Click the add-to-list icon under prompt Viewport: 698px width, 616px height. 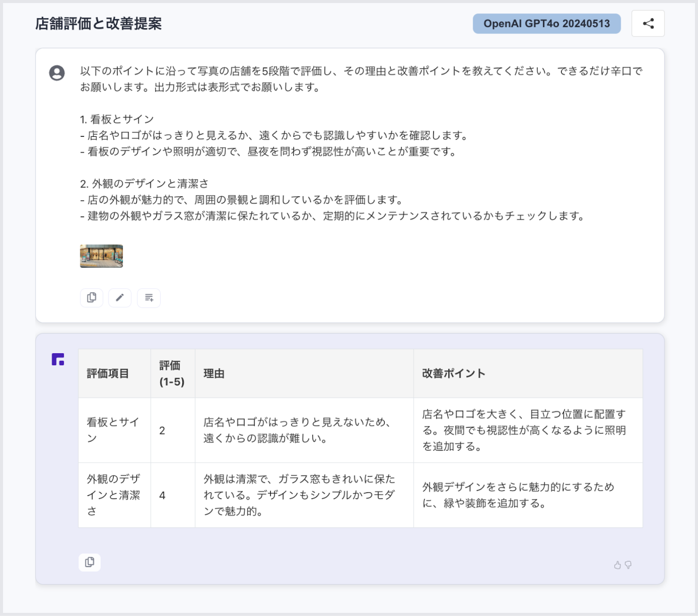149,298
